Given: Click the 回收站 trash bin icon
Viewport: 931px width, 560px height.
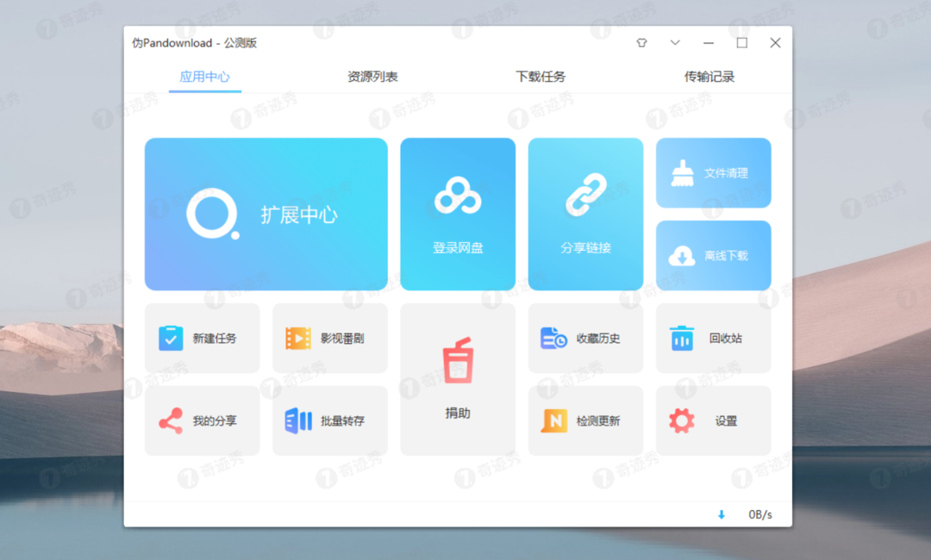Looking at the screenshot, I should pos(682,338).
